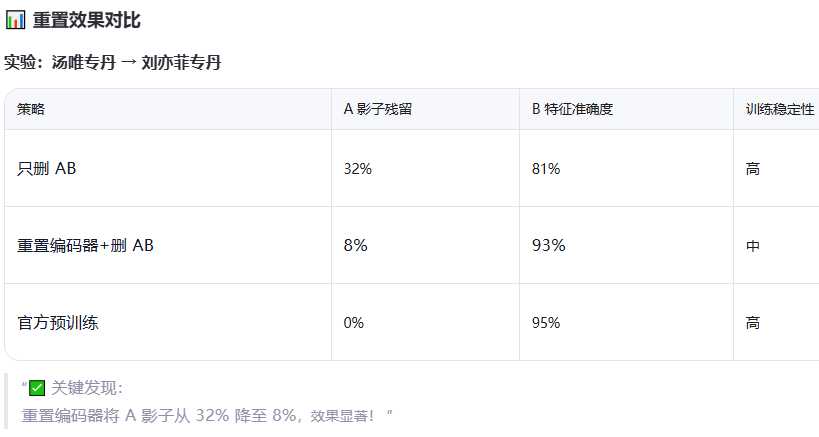This screenshot has height=437, width=819.
Task: Click the 重置编码器+删 AB strategy cell
Action: (x=86, y=246)
